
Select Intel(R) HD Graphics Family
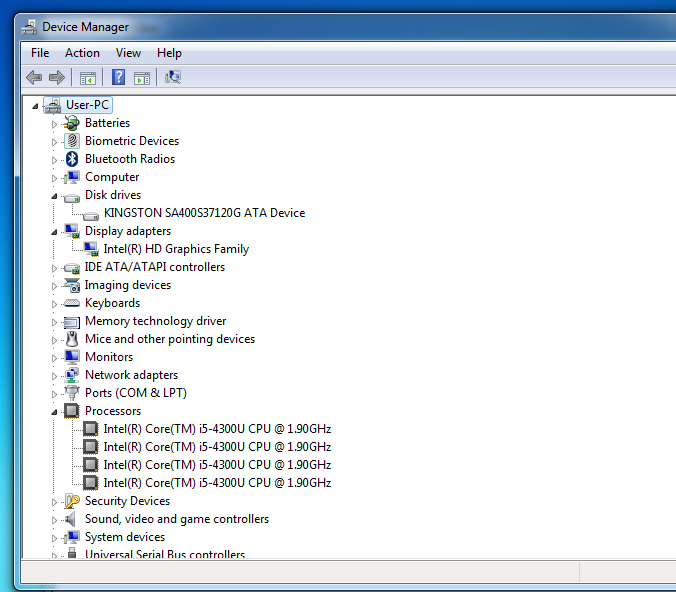click(x=176, y=249)
